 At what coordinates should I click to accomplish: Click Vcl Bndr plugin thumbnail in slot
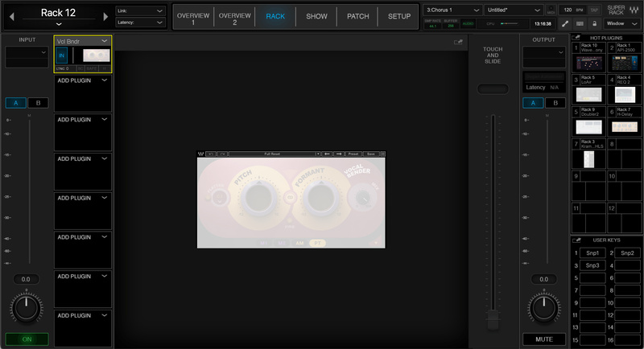pyautogui.click(x=96, y=55)
